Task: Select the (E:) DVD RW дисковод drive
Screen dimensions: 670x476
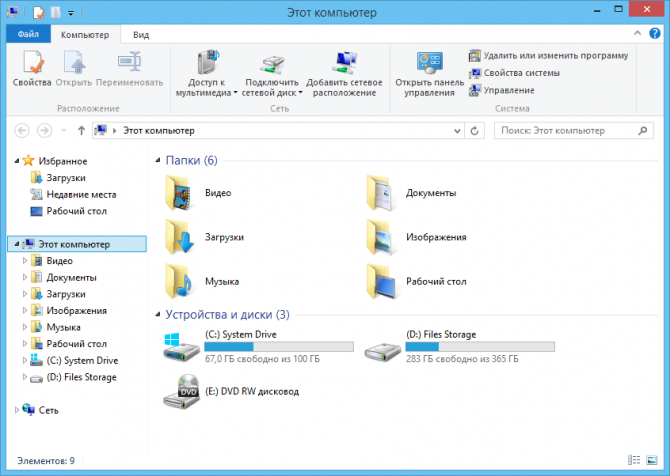Action: 181,391
